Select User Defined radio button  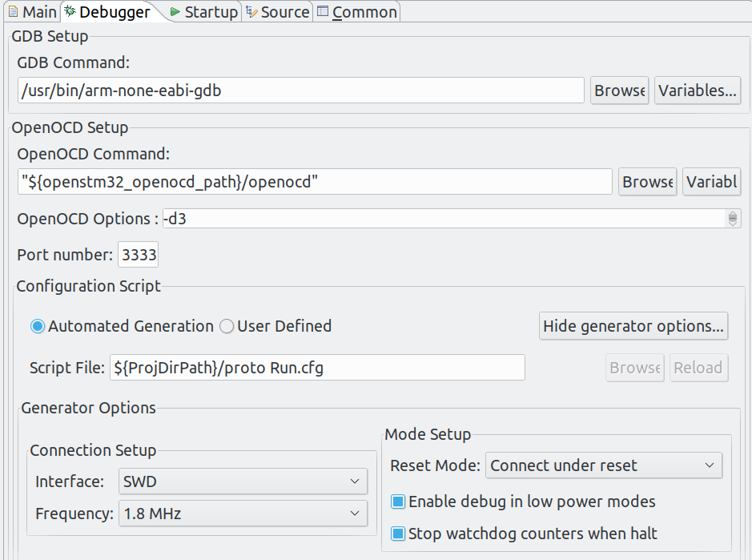click(x=227, y=326)
